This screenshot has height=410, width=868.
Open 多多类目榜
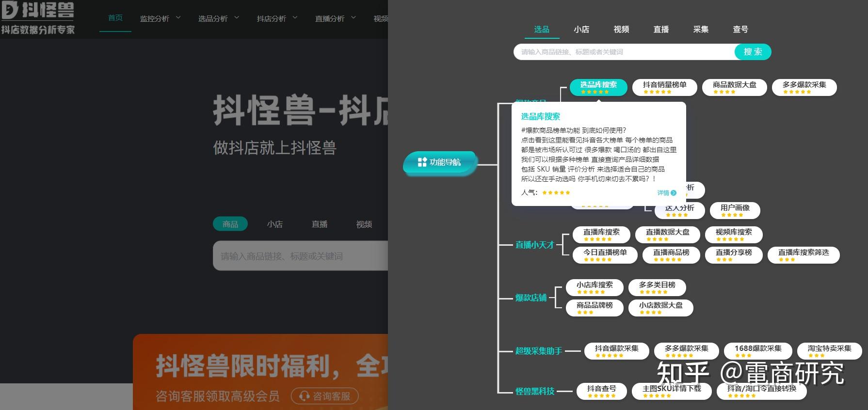(x=657, y=287)
